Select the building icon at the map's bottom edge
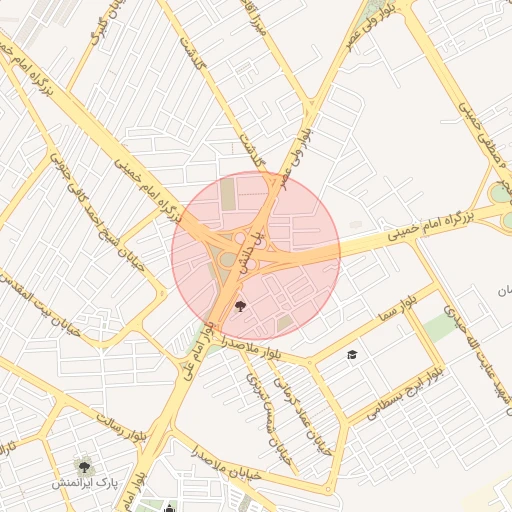This screenshot has width=512, height=512. [x=170, y=508]
